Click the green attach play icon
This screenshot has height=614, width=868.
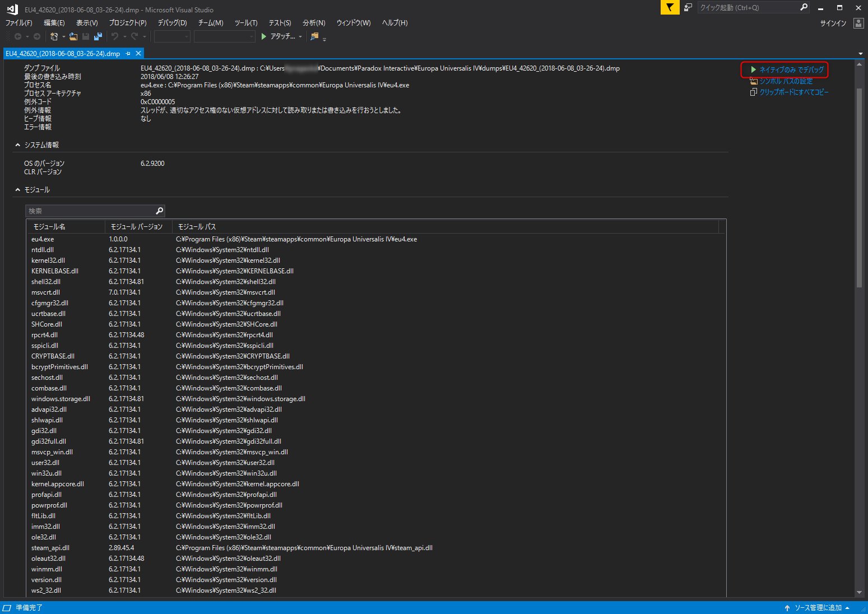click(x=264, y=36)
